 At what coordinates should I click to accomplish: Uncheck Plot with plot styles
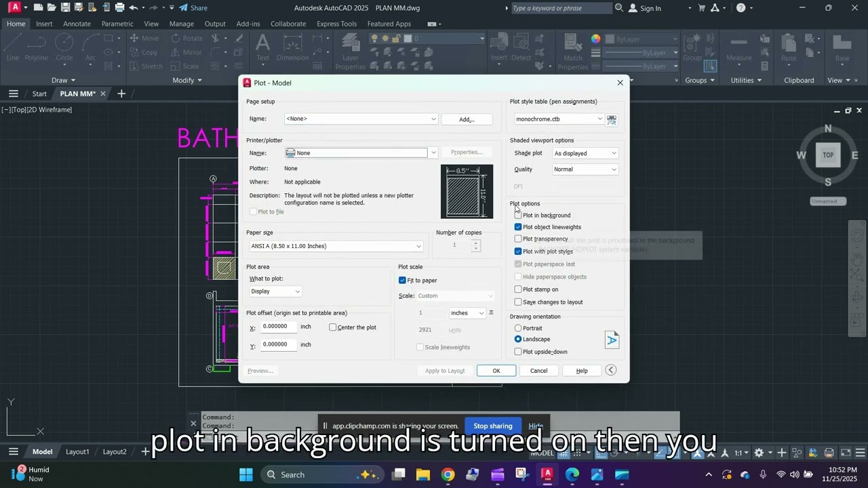(x=518, y=251)
